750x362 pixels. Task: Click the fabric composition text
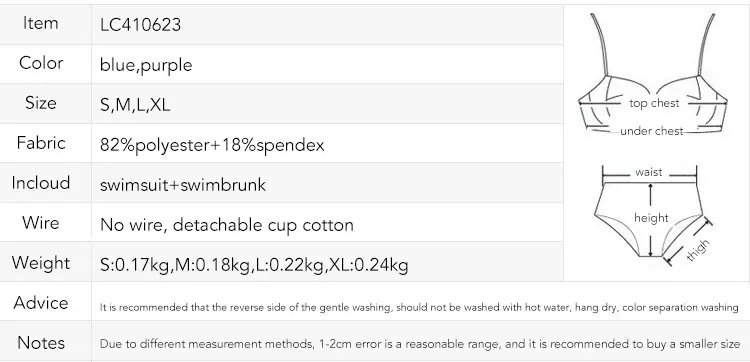[x=212, y=144]
